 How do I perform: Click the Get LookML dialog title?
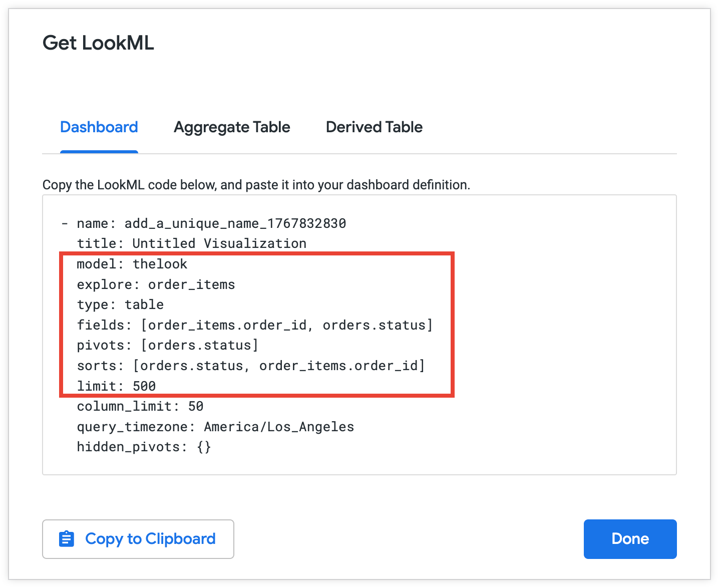coord(98,43)
